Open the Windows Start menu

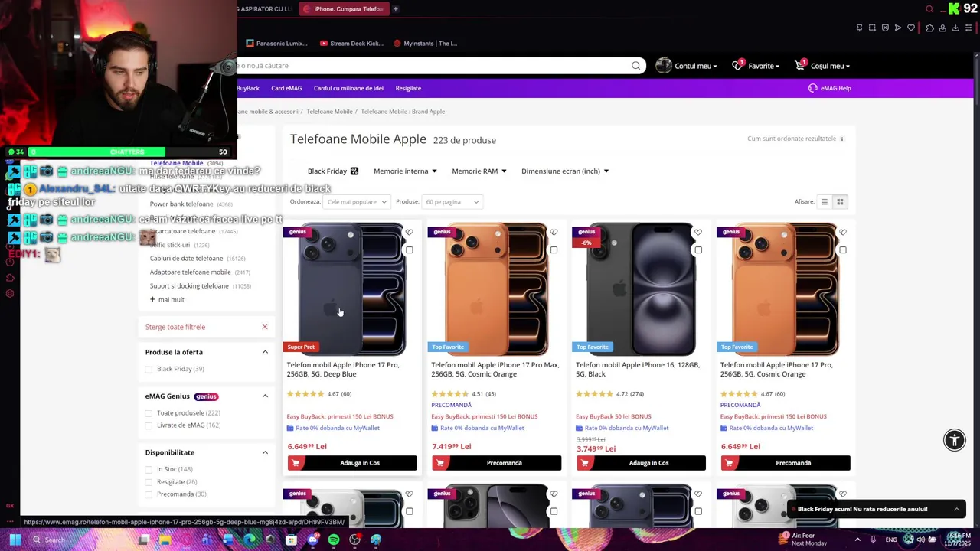(15, 540)
